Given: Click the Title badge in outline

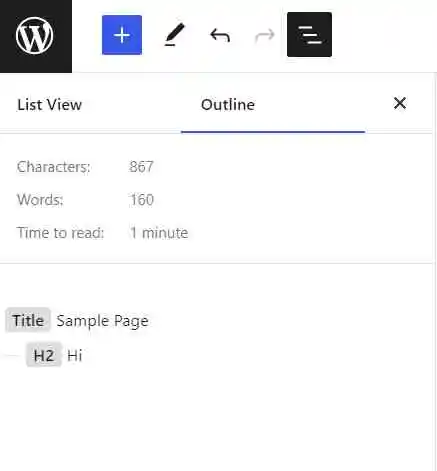Looking at the screenshot, I should pos(28,320).
